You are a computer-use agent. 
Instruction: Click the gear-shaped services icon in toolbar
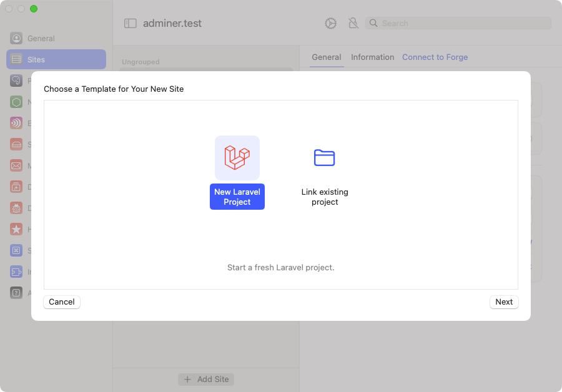330,23
